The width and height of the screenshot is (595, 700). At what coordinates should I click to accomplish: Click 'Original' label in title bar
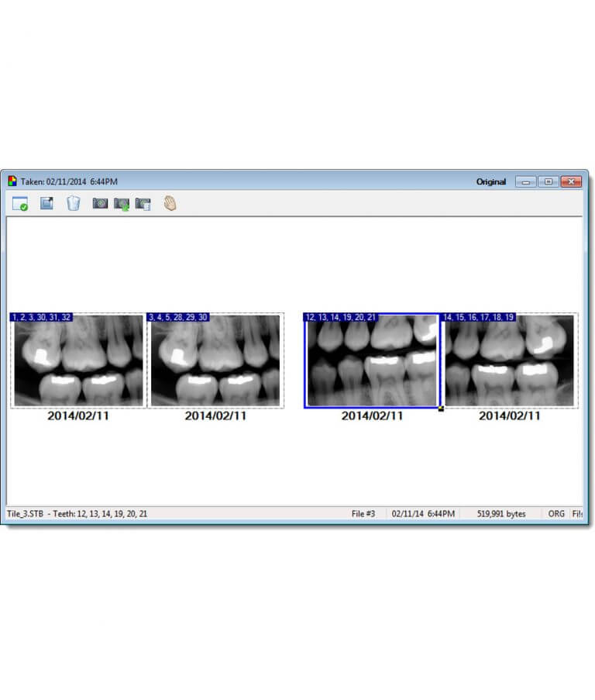pos(490,181)
